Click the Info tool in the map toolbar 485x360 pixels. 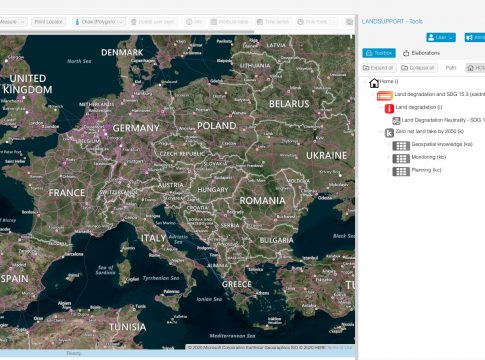[194, 22]
